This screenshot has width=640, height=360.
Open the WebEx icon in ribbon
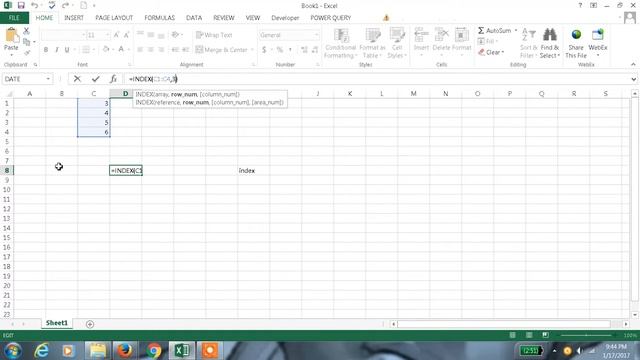[598, 35]
